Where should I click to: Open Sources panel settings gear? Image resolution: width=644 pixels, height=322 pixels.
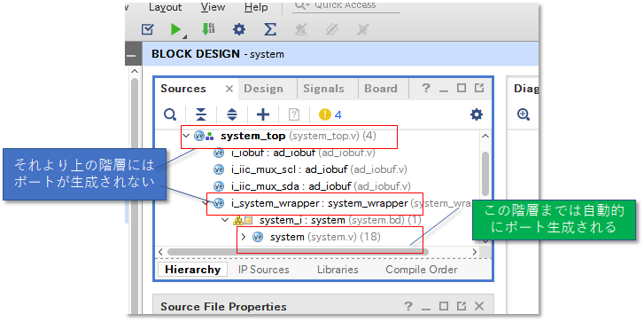click(477, 114)
